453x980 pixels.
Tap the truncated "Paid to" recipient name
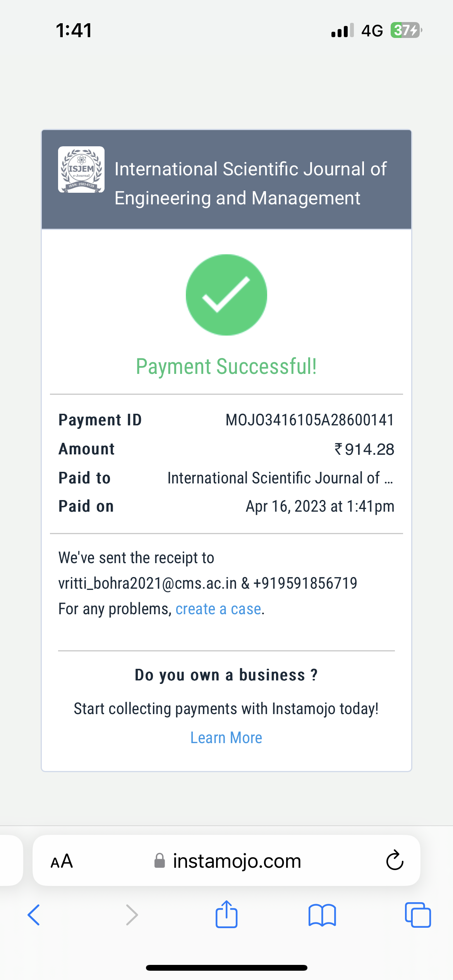coord(280,478)
